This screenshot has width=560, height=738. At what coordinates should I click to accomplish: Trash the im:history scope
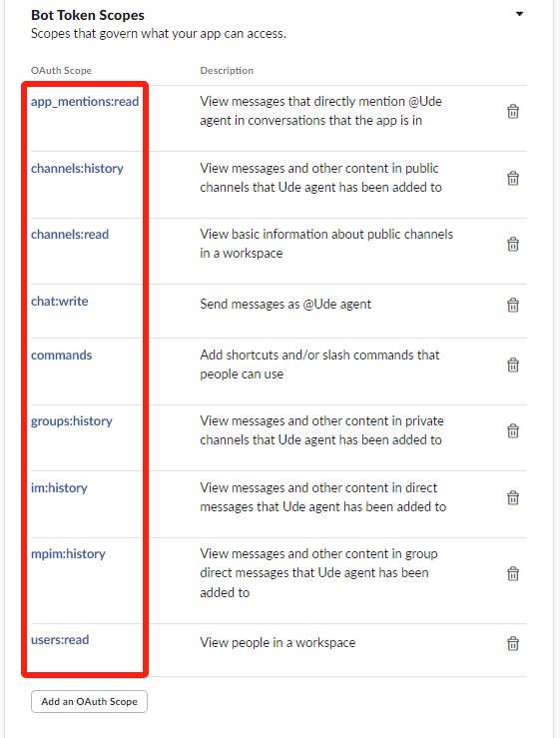(x=513, y=497)
